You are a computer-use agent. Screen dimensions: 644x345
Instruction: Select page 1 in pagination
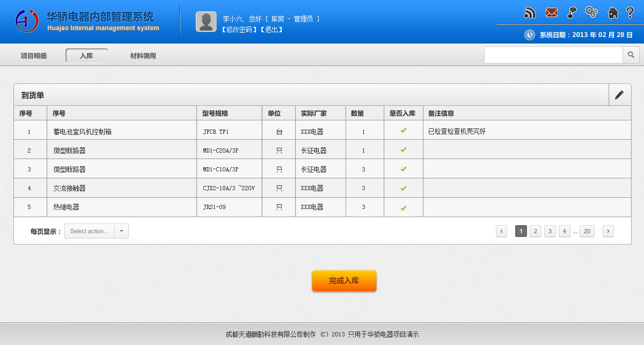coord(521,231)
